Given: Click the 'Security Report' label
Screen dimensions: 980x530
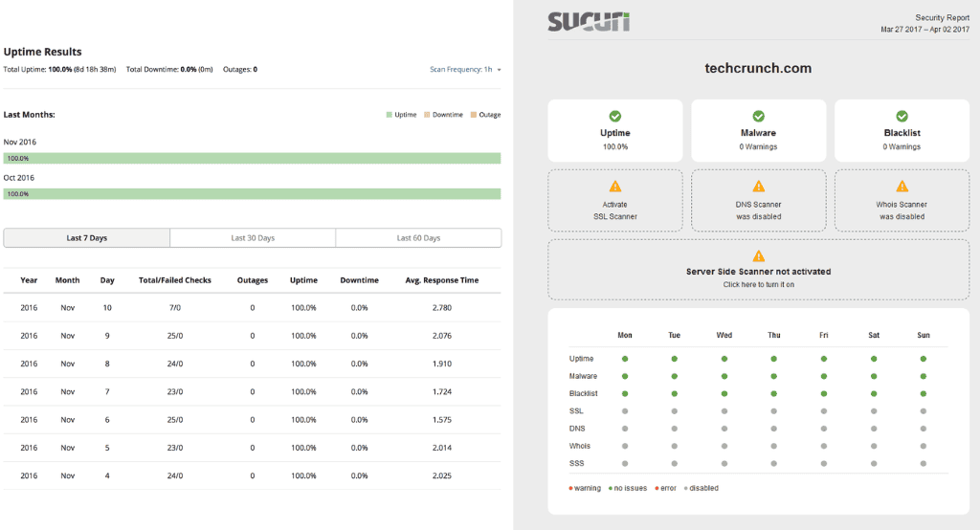Looking at the screenshot, I should [943, 17].
